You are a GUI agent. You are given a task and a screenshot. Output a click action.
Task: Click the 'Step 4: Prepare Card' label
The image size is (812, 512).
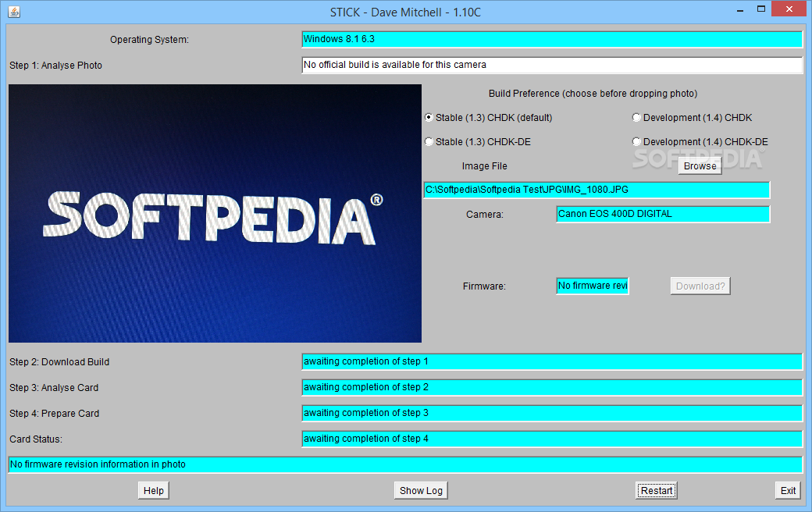click(x=55, y=414)
